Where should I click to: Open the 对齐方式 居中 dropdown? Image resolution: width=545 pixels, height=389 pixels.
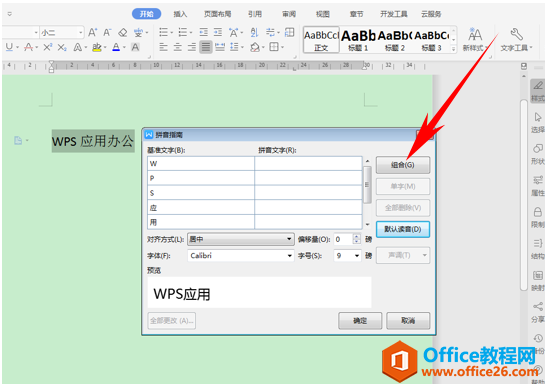tap(241, 239)
